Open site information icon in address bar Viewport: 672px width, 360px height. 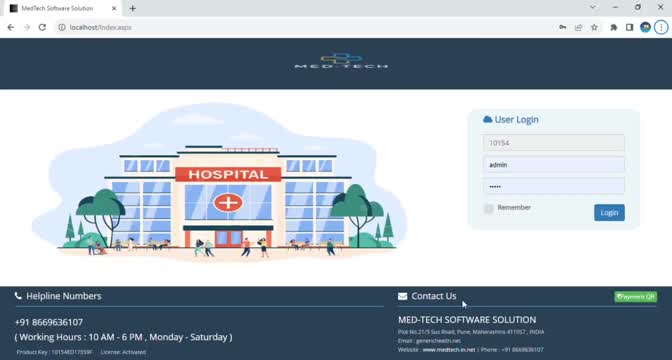(x=62, y=27)
